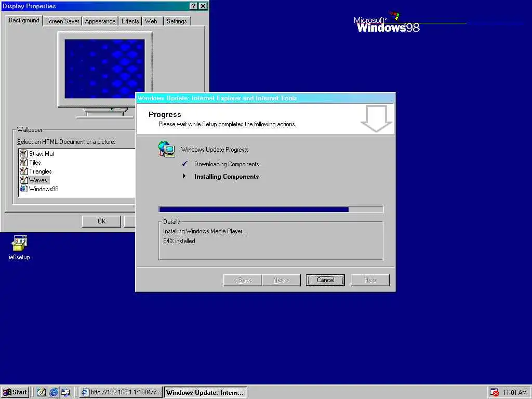
Task: Switch to the 192.168.1.1 browser taskbar button
Action: tap(121, 393)
